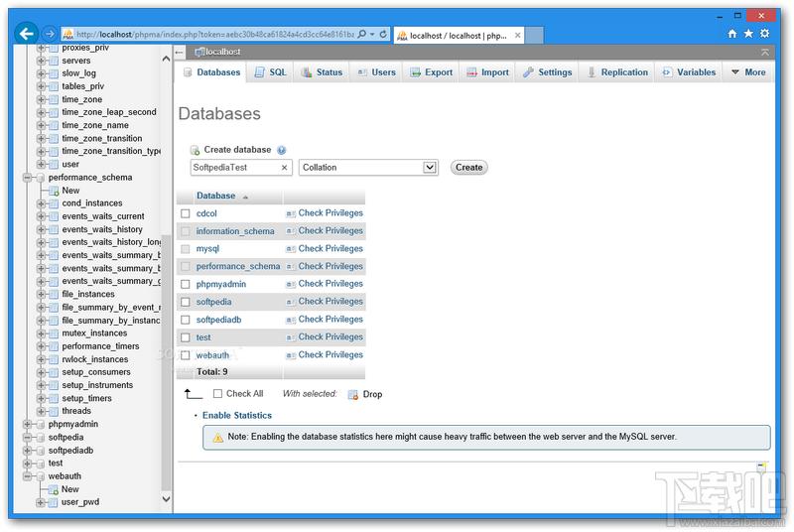Click the table icon beside user_pwd

54,502
